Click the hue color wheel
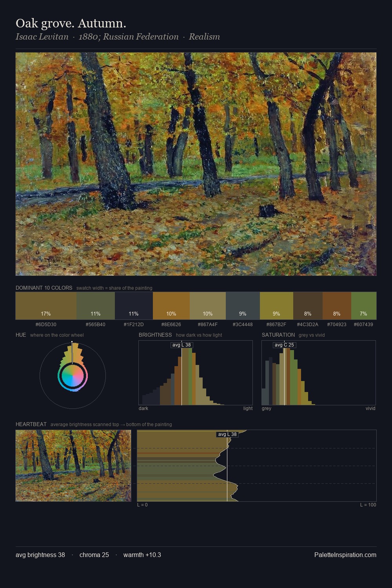 pyautogui.click(x=73, y=376)
